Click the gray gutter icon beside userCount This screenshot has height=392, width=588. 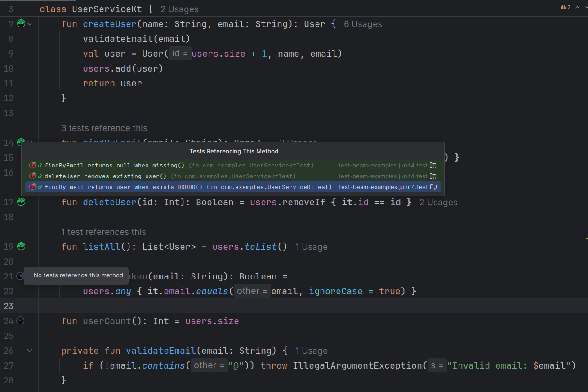(21, 320)
